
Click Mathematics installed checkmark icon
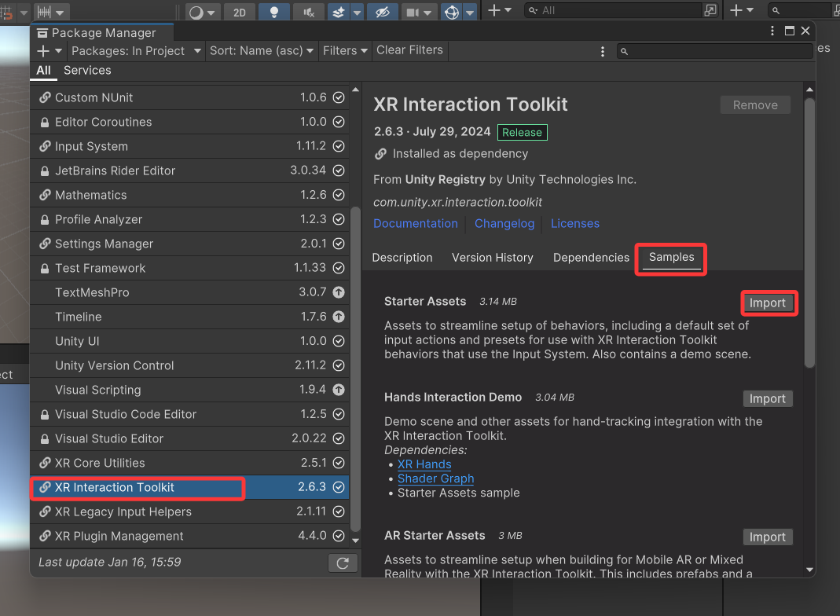point(339,195)
